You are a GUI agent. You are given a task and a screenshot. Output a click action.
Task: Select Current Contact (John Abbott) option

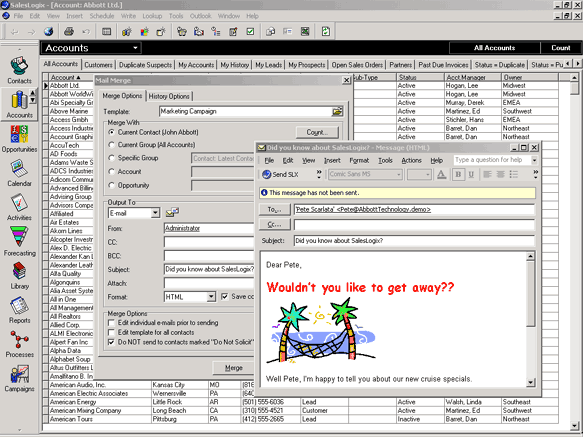coord(111,132)
